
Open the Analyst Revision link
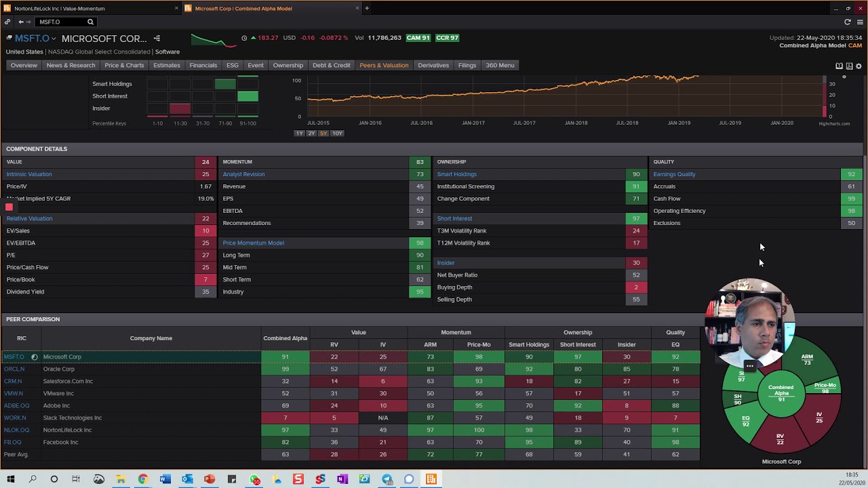click(x=243, y=174)
